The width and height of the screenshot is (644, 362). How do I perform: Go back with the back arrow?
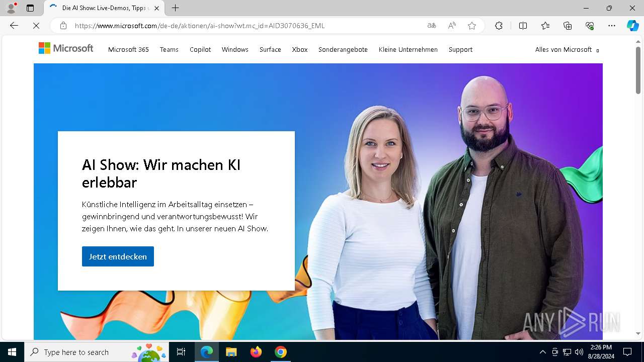pyautogui.click(x=14, y=26)
